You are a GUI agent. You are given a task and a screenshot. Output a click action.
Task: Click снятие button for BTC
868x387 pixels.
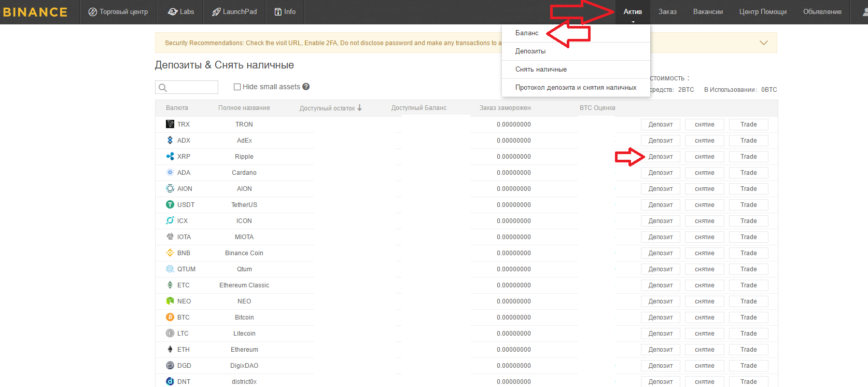point(705,317)
